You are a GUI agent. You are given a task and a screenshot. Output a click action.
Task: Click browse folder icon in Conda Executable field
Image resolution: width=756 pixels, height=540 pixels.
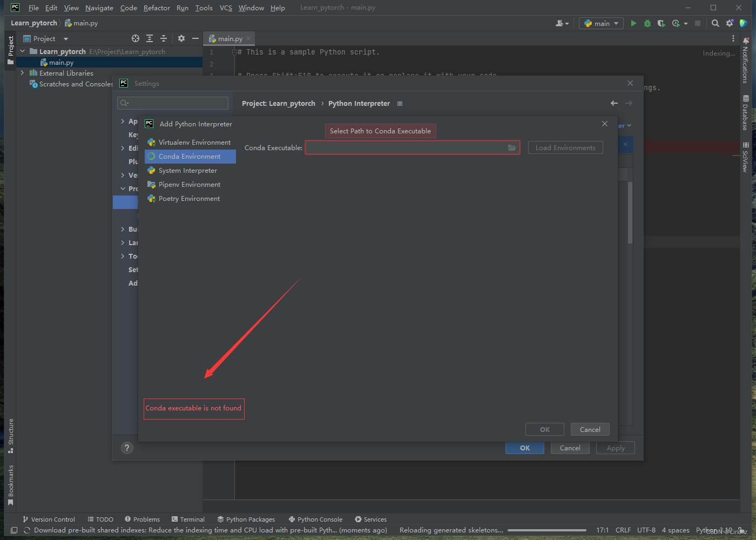tap(511, 147)
